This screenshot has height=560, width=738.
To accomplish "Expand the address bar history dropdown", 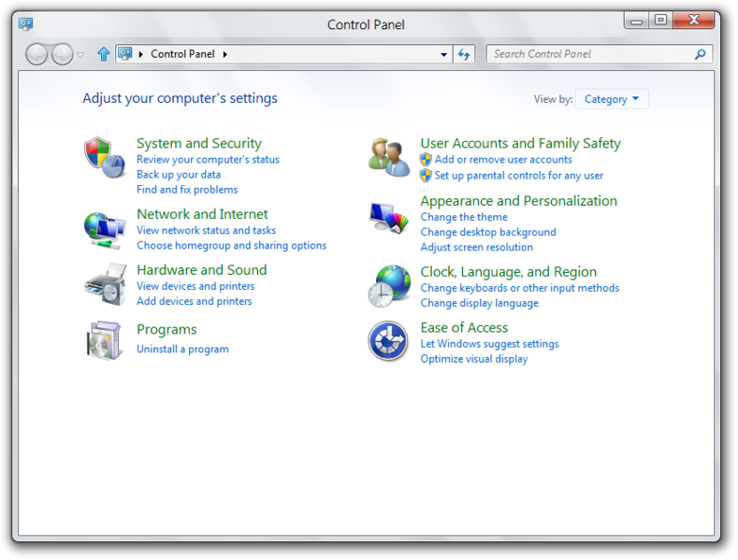I will (x=443, y=54).
